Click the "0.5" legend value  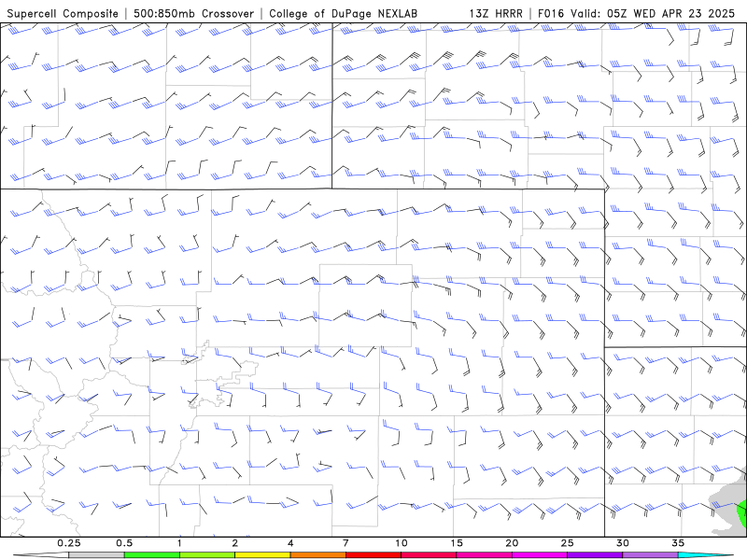point(124,543)
